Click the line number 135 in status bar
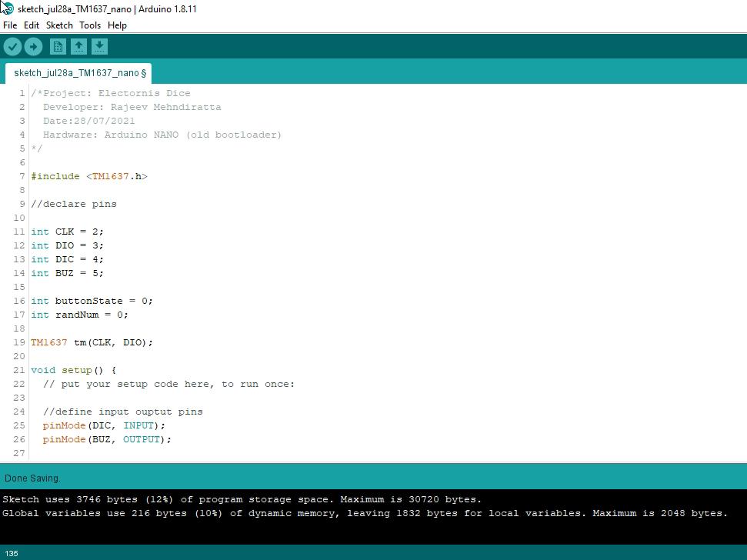The height and width of the screenshot is (560, 747). pyautogui.click(x=12, y=553)
